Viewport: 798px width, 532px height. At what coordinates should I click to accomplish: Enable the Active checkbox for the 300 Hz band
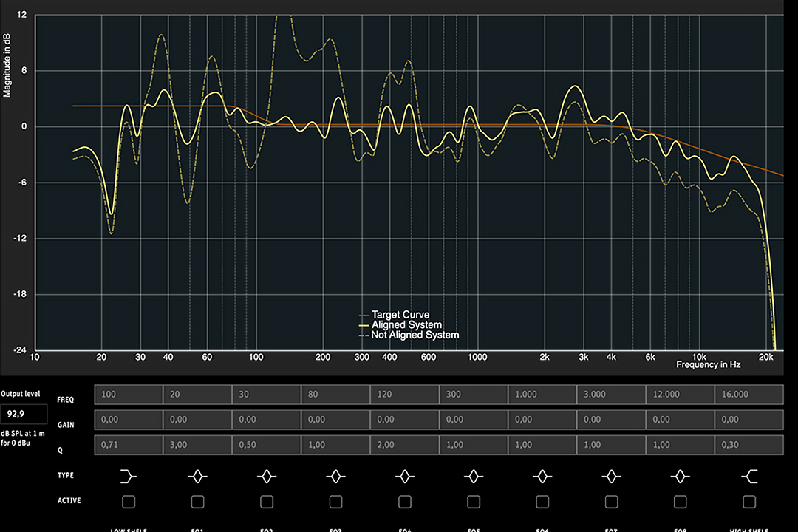[x=474, y=502]
